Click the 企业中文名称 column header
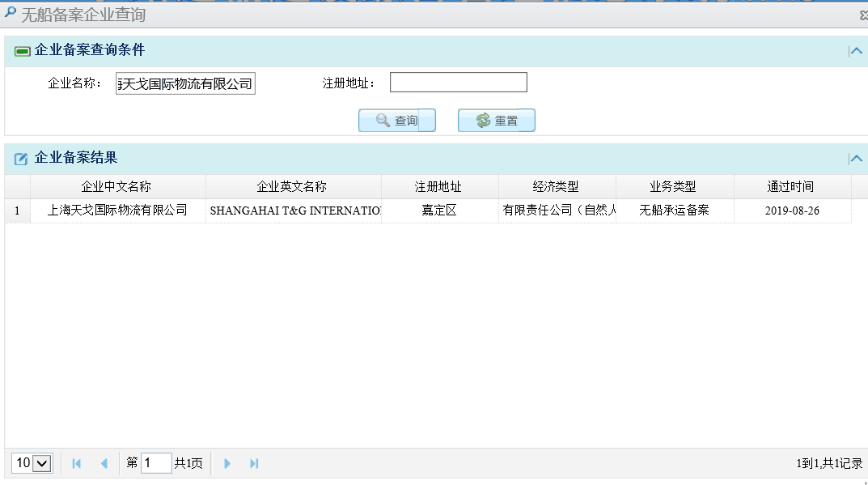Viewport: 868px width, 485px height. [x=117, y=187]
